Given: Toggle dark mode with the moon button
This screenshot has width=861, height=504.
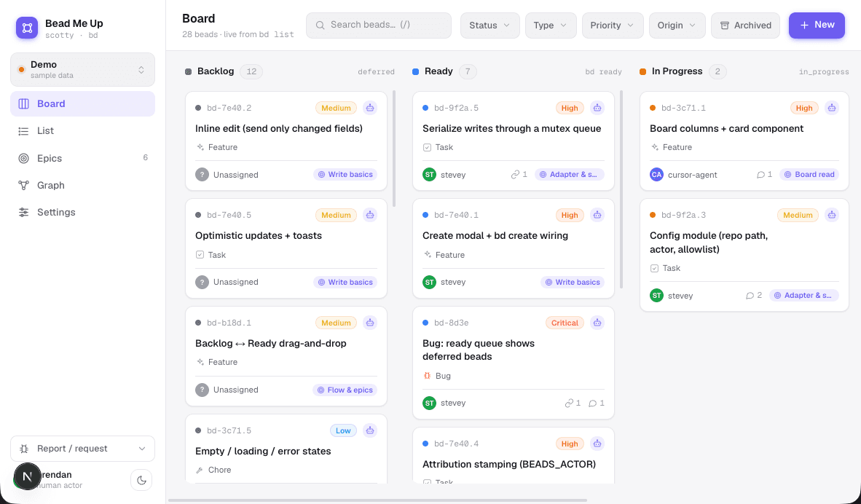Looking at the screenshot, I should [141, 481].
